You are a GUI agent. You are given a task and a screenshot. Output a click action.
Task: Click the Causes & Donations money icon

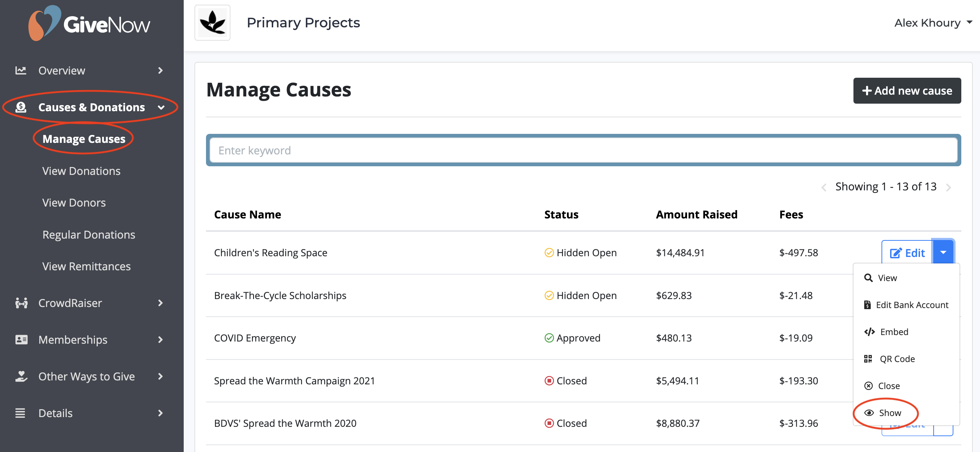point(21,107)
